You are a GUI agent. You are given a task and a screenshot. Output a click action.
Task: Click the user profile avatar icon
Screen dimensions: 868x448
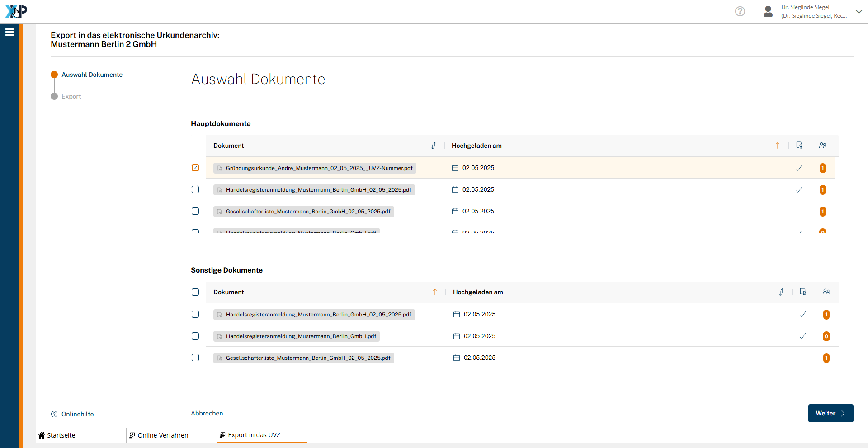(x=768, y=11)
